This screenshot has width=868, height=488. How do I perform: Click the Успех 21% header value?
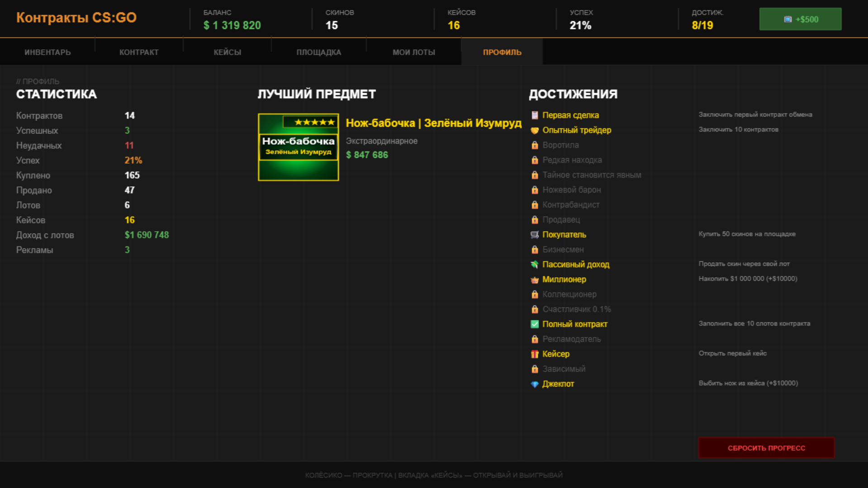(x=580, y=25)
